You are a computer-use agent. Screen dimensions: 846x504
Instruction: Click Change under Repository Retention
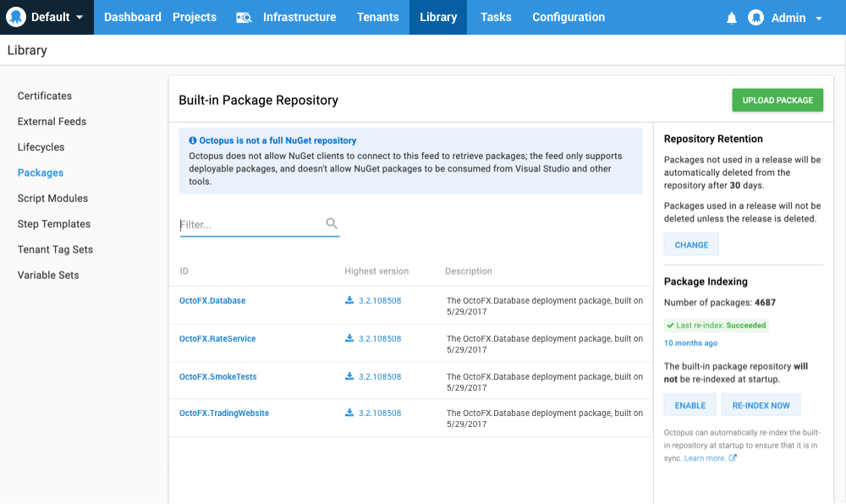(691, 244)
